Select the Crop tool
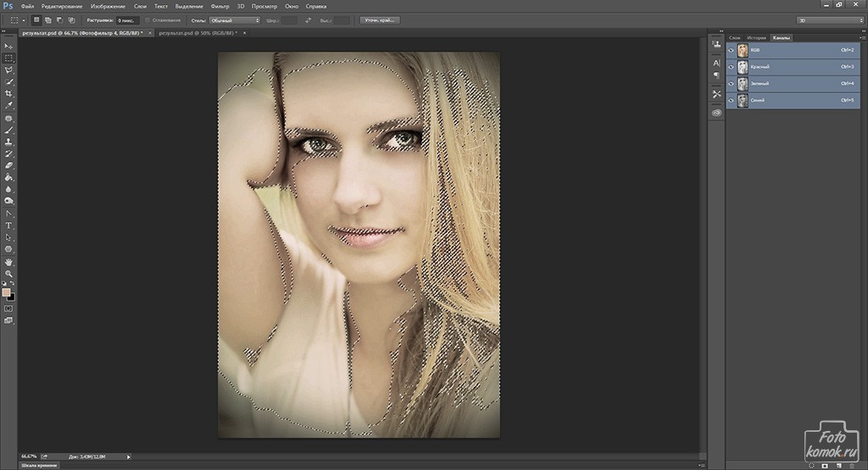 8,94
